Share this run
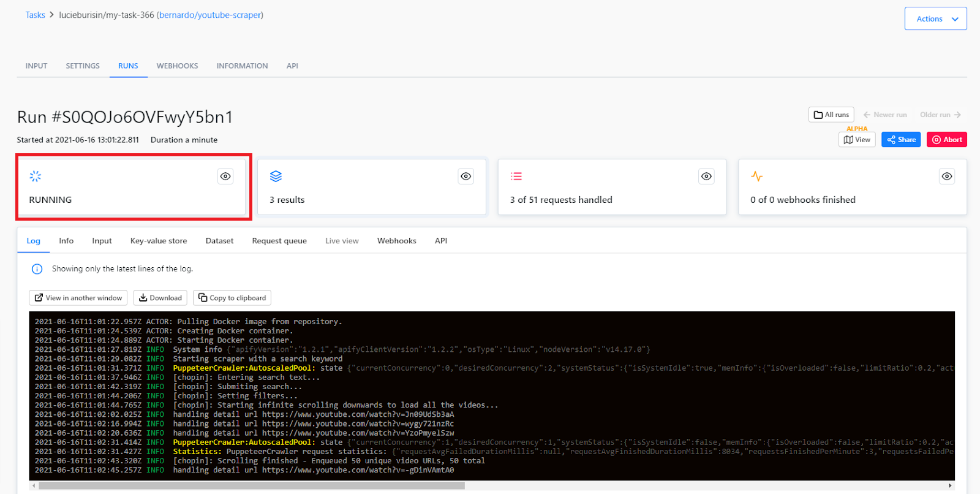Viewport: 980px width, 494px height. 901,140
